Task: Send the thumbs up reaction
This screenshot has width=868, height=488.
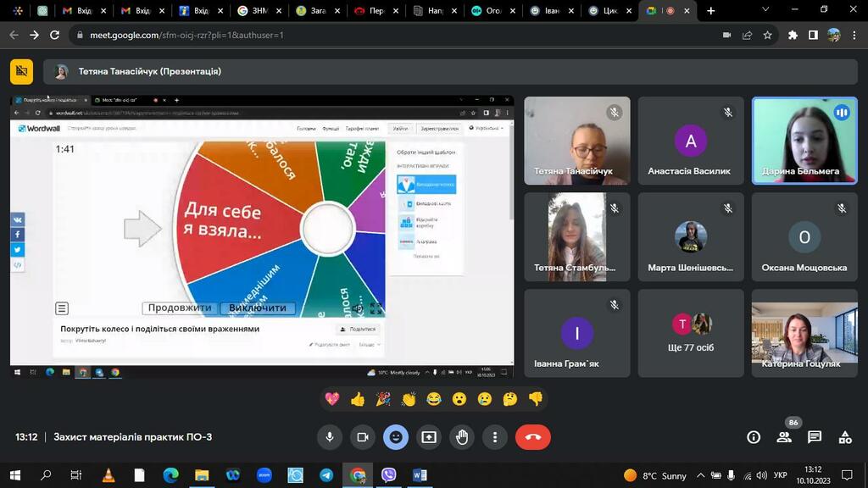Action: click(x=358, y=399)
